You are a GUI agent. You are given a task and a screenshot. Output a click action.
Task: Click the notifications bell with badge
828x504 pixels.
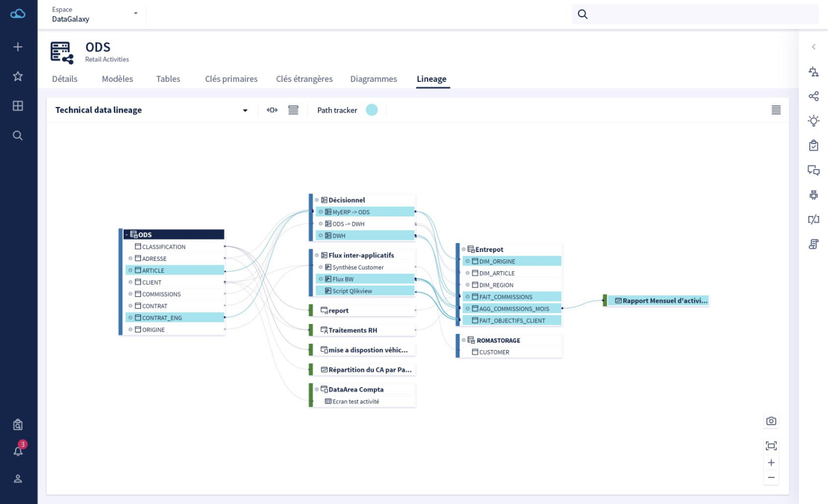click(x=18, y=450)
